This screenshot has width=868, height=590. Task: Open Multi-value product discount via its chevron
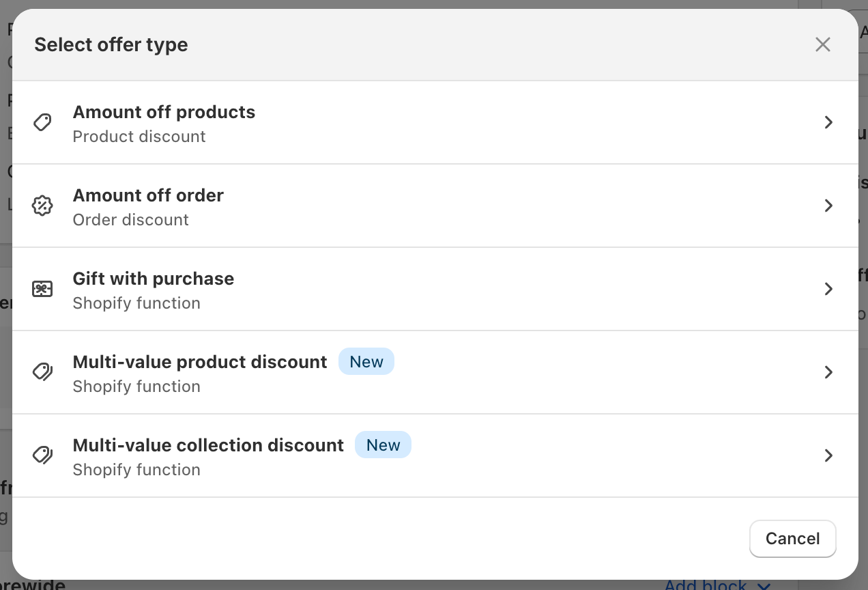[x=828, y=372]
